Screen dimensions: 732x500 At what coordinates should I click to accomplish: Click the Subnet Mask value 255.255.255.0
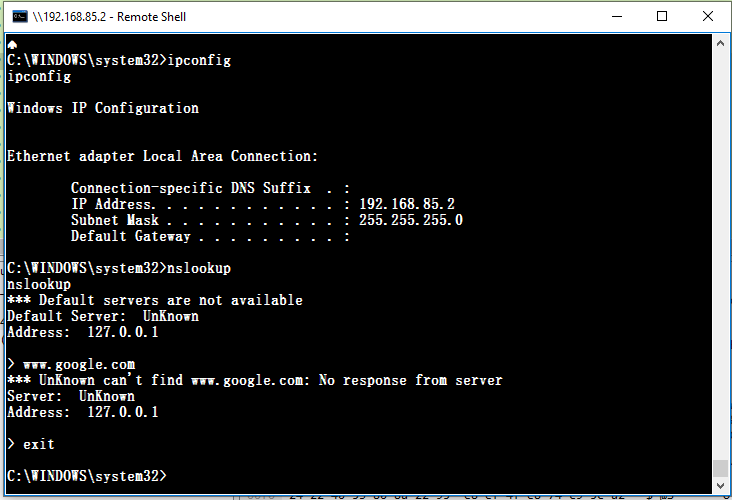pos(410,220)
